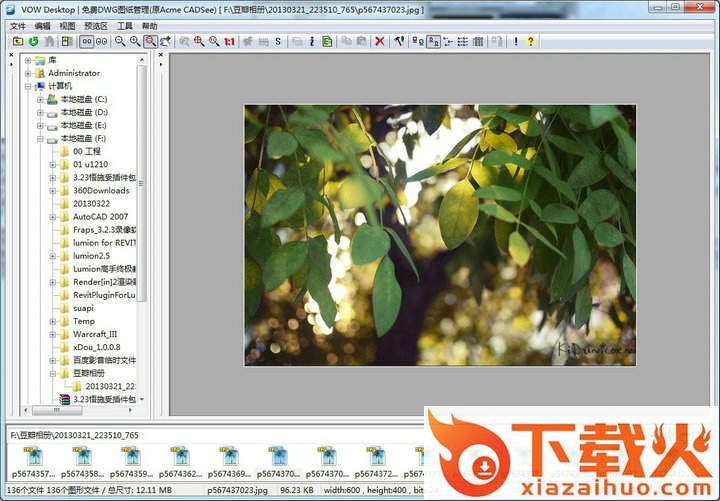The image size is (720, 501).
Task: Expand the AutoCAD 2007 folder node
Action: click(52, 216)
